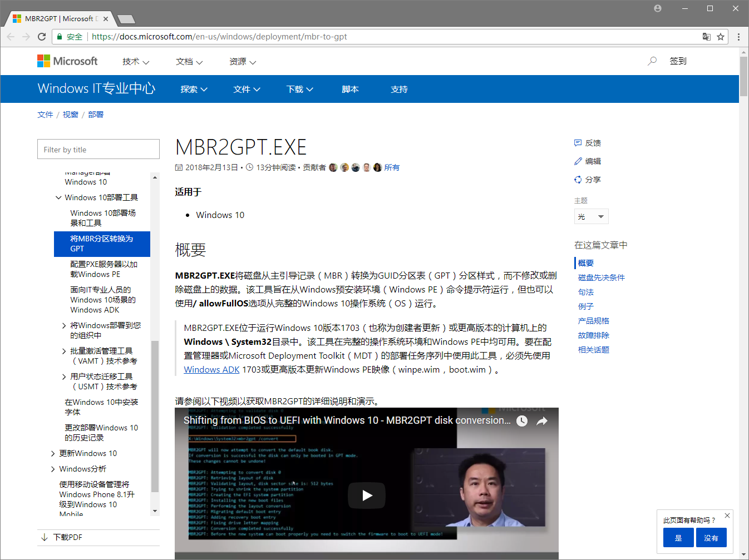Jump to 例子 section
The width and height of the screenshot is (749, 560).
585,306
